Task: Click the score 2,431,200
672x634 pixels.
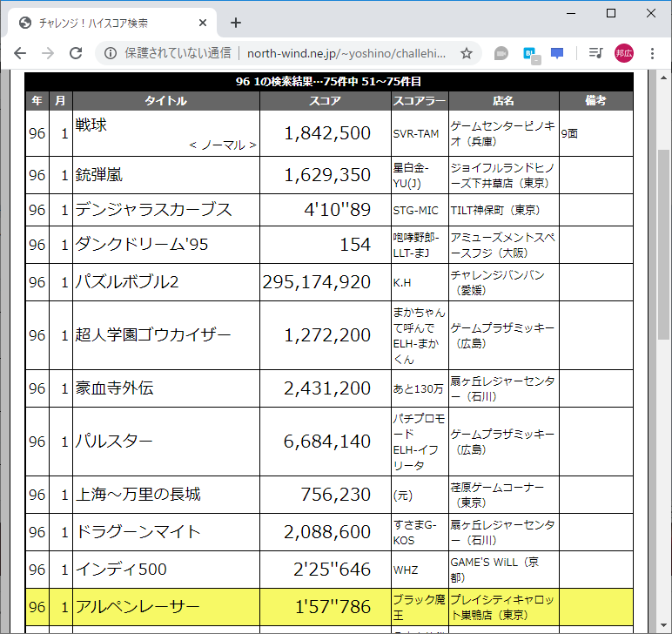Action: click(x=327, y=388)
